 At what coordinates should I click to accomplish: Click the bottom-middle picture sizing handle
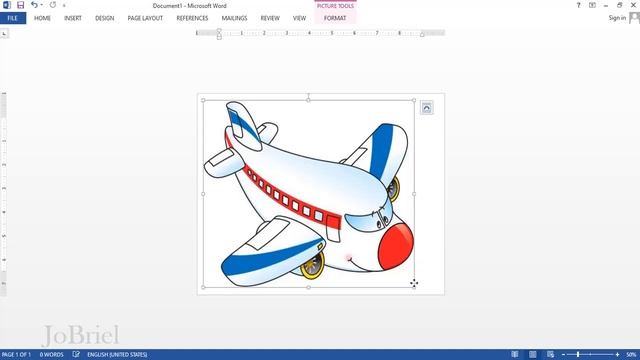click(309, 287)
